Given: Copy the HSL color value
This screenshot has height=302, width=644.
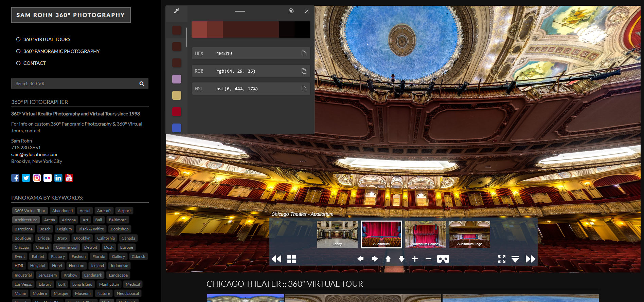Looking at the screenshot, I should point(304,89).
